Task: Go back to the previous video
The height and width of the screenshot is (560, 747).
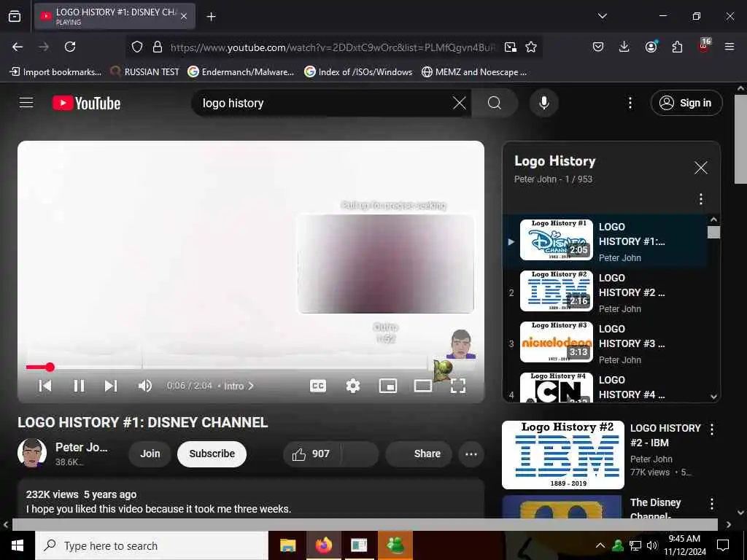Action: pyautogui.click(x=45, y=386)
